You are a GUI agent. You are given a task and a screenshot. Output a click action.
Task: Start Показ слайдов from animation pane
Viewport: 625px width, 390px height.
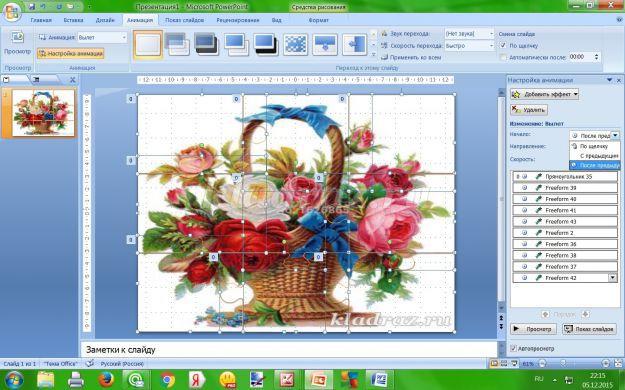click(589, 329)
